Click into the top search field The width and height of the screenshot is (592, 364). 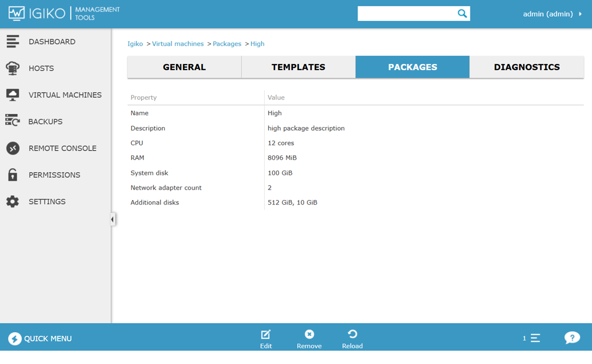(x=405, y=14)
